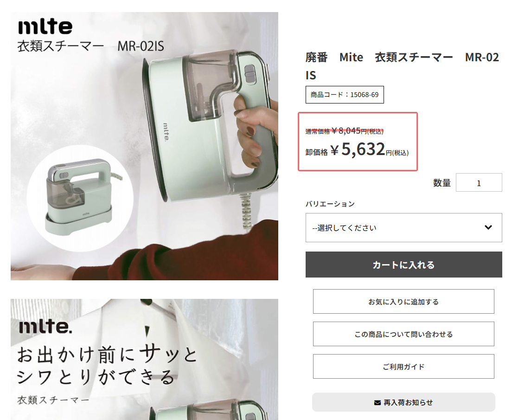512x420 pixels.
Task: Click the 商品コード 15068-69 box
Action: (x=345, y=95)
